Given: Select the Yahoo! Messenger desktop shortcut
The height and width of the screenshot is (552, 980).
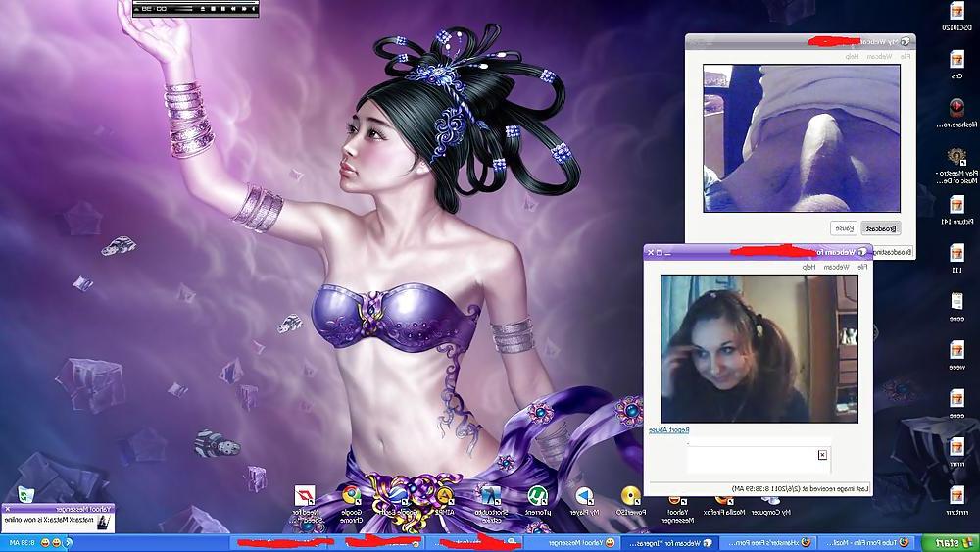Looking at the screenshot, I should point(678,508).
